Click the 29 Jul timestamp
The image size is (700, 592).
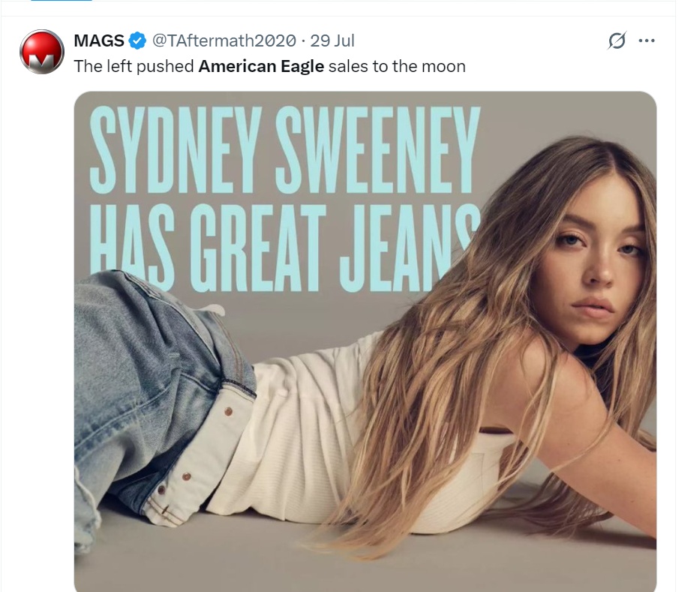pyautogui.click(x=332, y=41)
